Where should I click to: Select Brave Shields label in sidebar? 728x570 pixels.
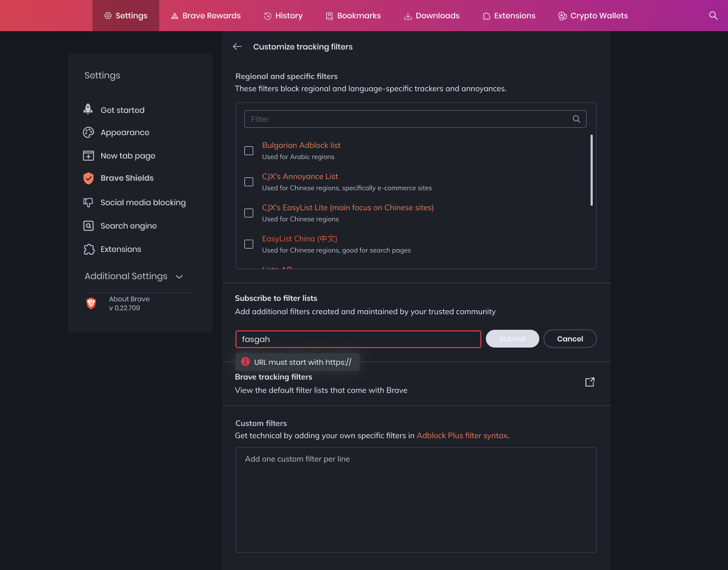(x=127, y=178)
